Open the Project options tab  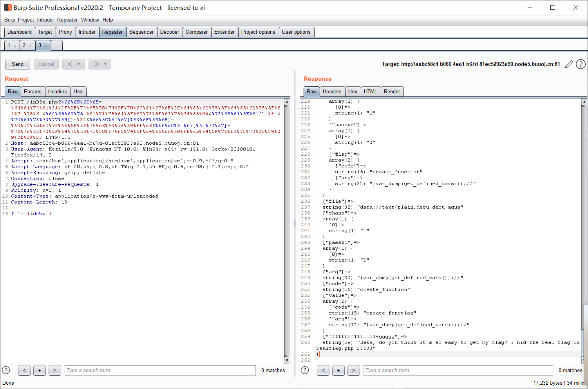(x=258, y=32)
